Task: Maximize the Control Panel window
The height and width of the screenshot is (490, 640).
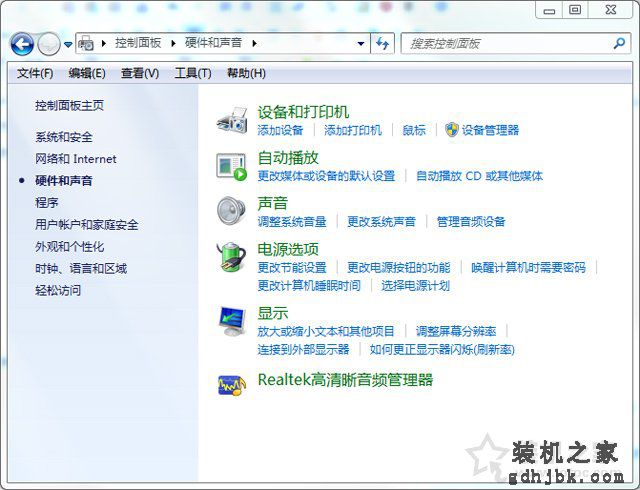Action: coord(575,9)
